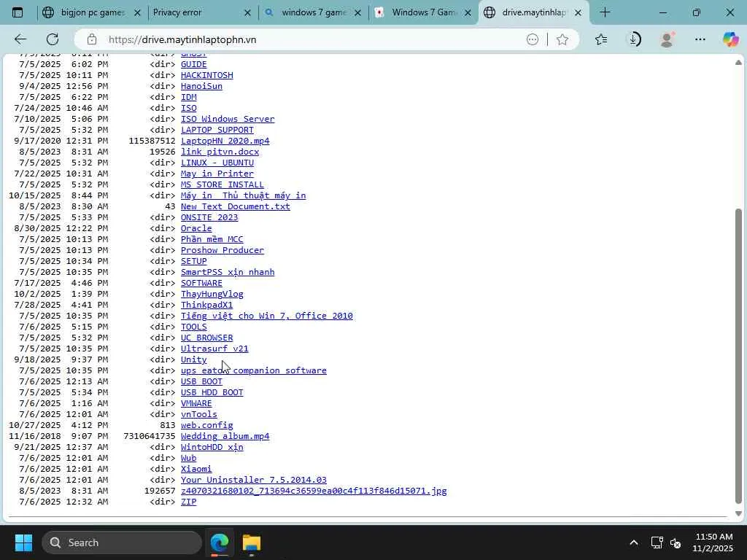Screen dimensions: 747x560
Task: Open File Explorer from the taskbar
Action: point(251,542)
